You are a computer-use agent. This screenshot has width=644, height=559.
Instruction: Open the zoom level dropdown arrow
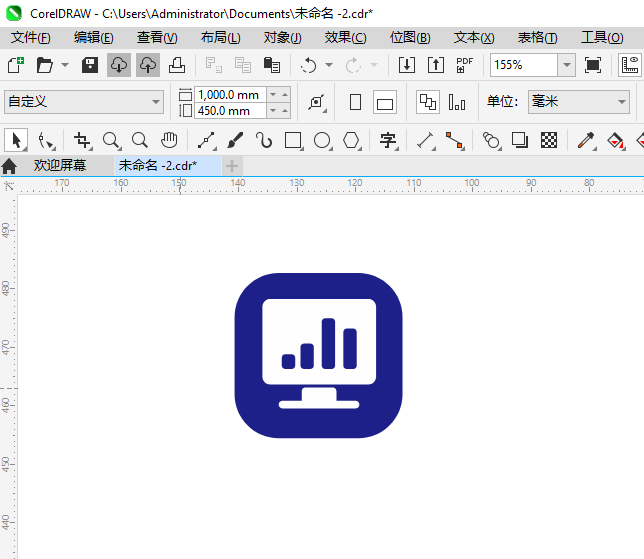tap(567, 65)
